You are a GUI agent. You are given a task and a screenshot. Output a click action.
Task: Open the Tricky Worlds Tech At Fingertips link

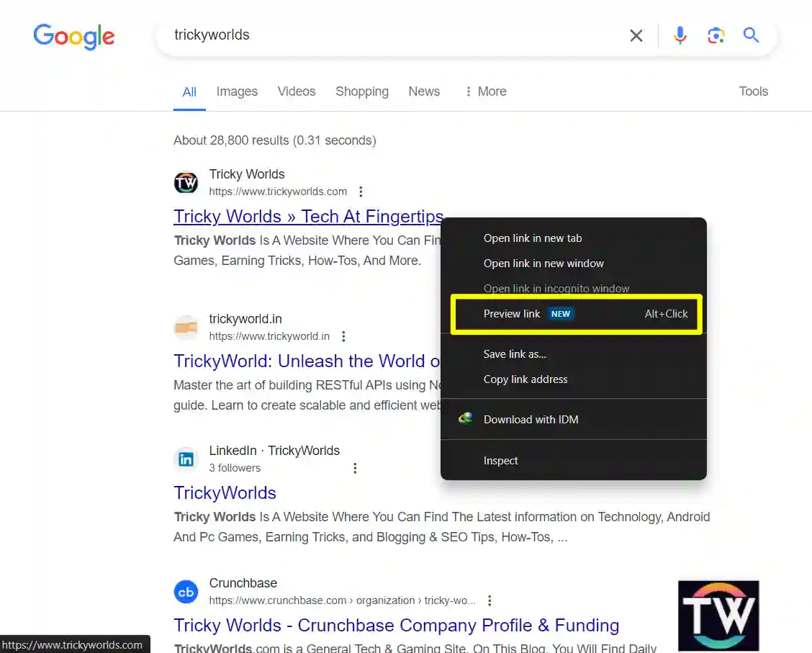[x=308, y=216]
